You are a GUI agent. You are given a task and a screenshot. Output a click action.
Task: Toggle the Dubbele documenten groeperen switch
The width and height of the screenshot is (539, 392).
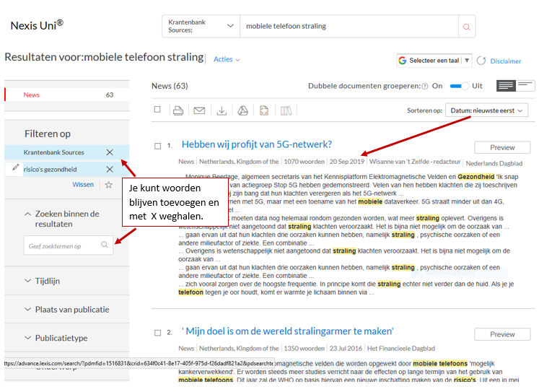click(458, 86)
